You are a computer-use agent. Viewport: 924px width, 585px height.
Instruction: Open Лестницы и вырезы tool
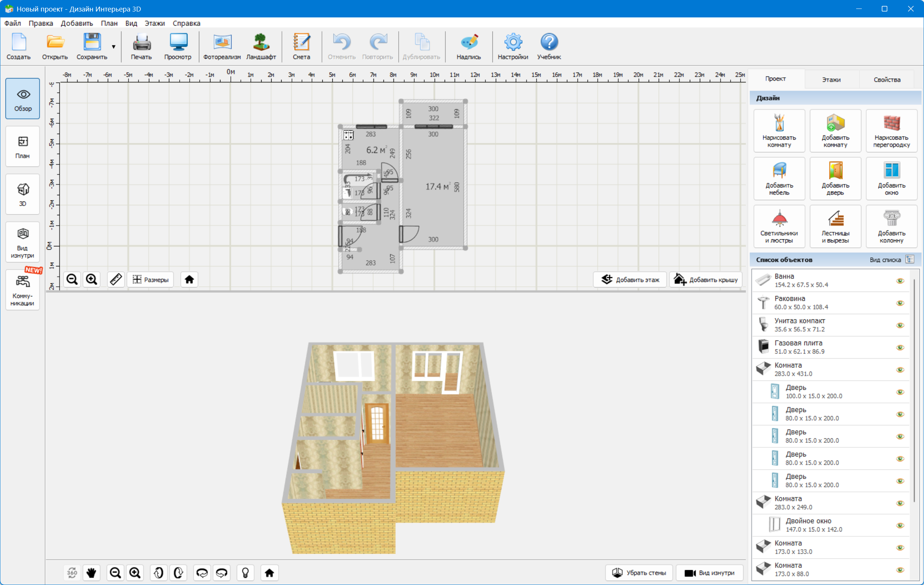point(835,226)
